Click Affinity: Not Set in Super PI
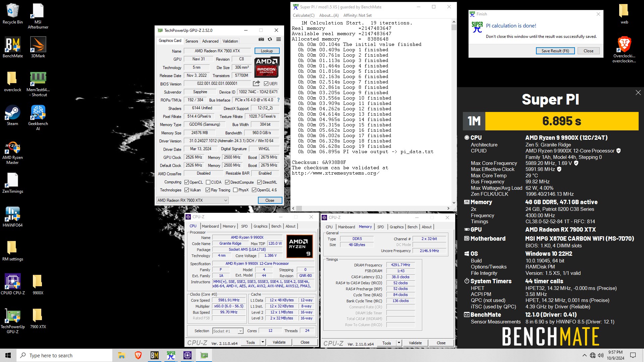644x362 pixels. pos(358,15)
